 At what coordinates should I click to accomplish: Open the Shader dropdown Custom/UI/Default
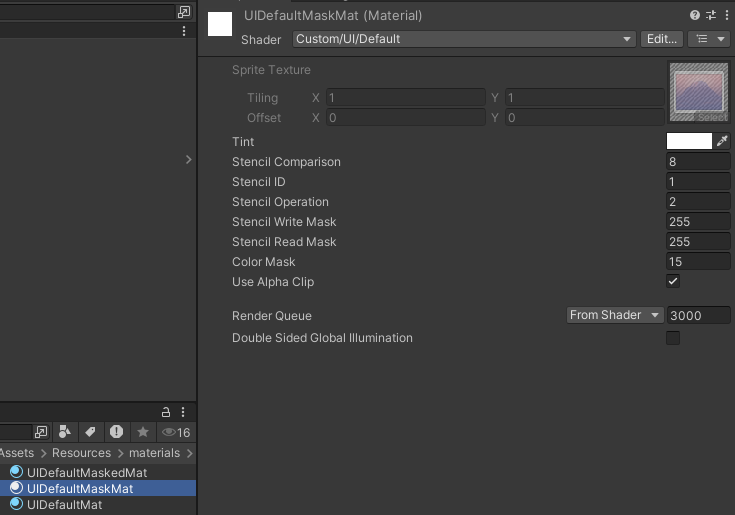click(464, 39)
